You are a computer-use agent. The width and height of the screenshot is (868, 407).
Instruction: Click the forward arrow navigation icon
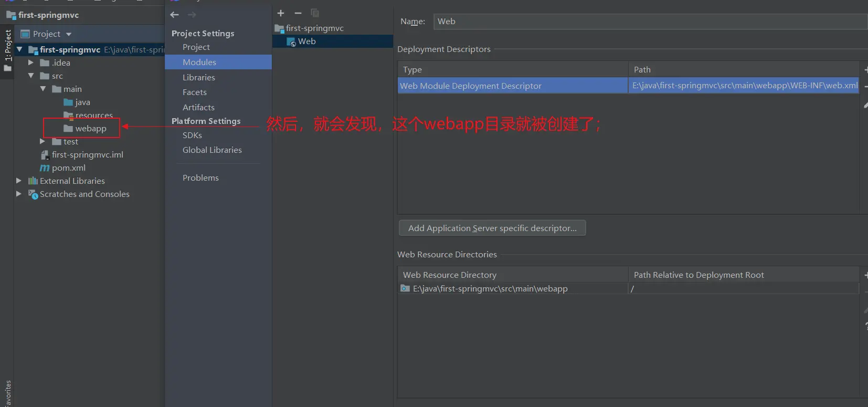(x=192, y=15)
